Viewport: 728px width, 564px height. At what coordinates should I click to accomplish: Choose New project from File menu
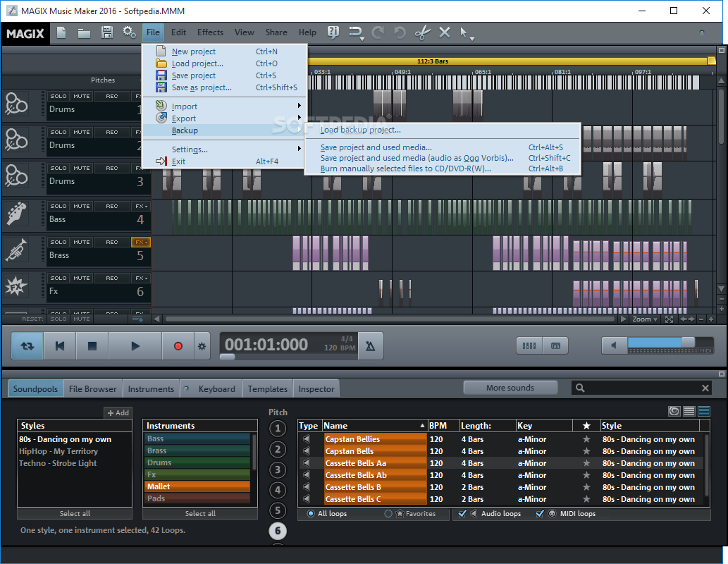225,51
